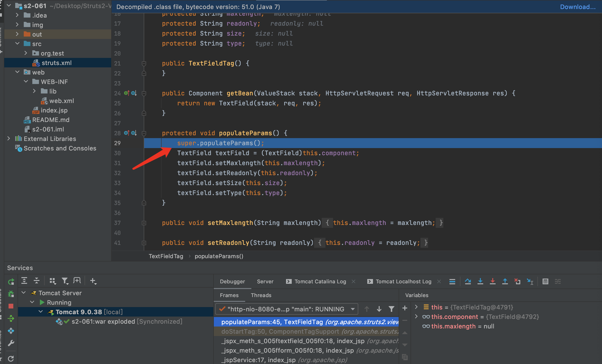Select index.jsp in the project tree

[x=54, y=110]
